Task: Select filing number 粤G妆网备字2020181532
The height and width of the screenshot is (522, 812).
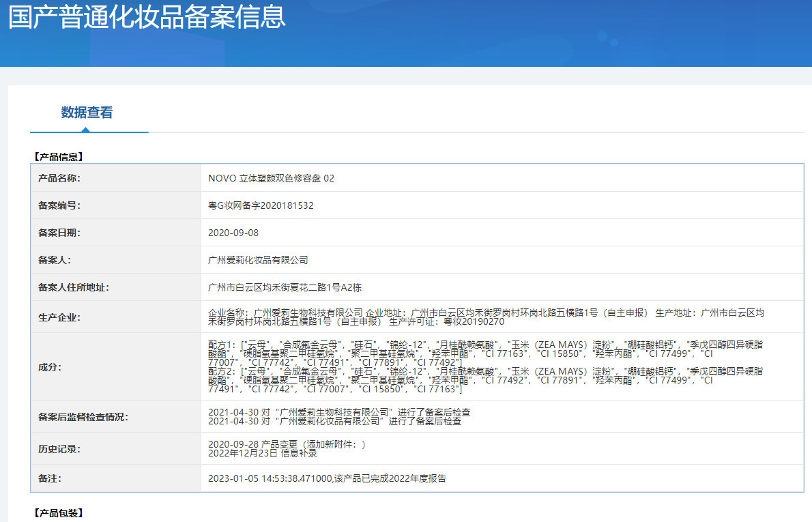Action: click(261, 205)
